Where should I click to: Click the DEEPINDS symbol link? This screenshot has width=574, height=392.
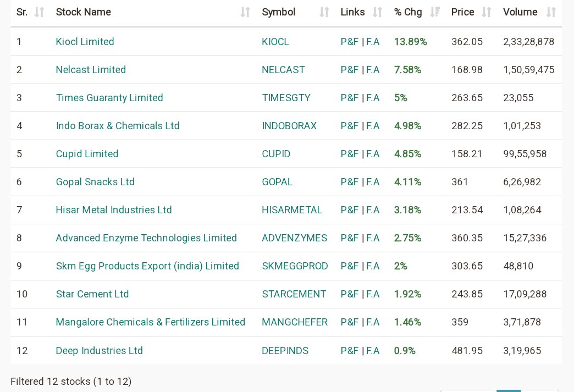(285, 351)
